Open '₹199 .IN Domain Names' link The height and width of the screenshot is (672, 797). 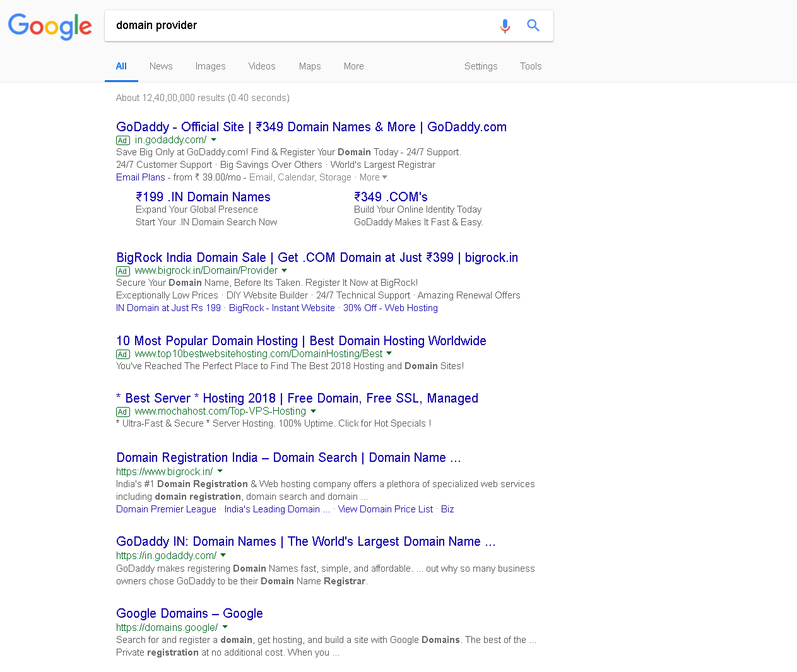point(203,197)
